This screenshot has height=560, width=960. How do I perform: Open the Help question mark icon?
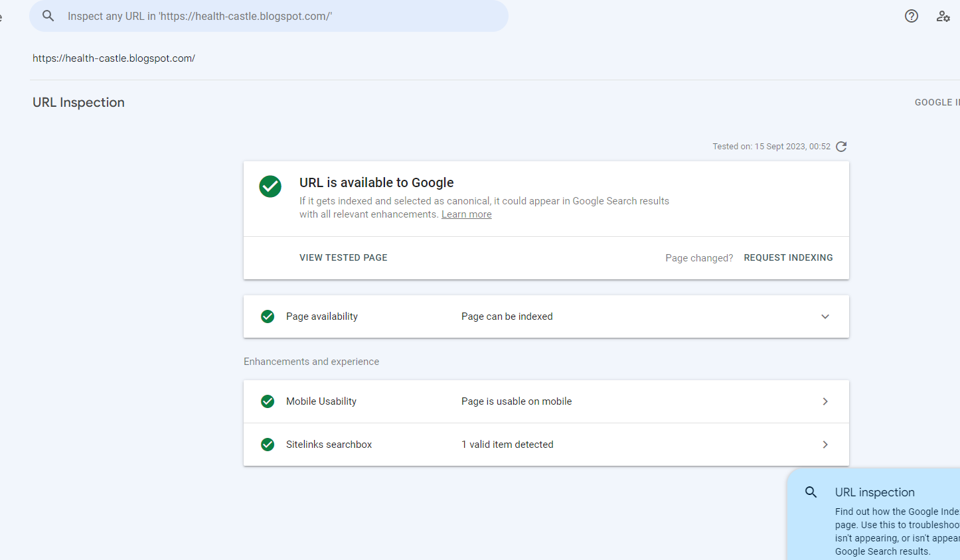912,16
